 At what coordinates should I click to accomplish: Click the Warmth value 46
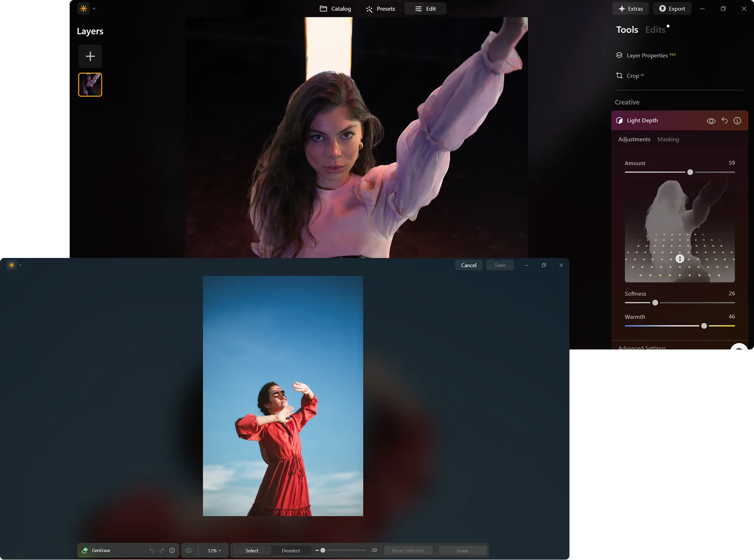732,317
